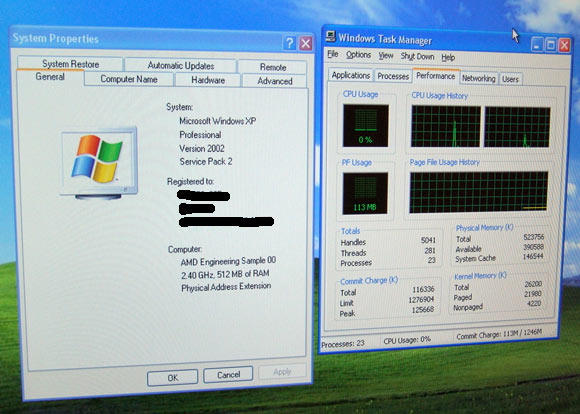580x414 pixels.
Task: Switch to the Applications tab
Action: 351,75
